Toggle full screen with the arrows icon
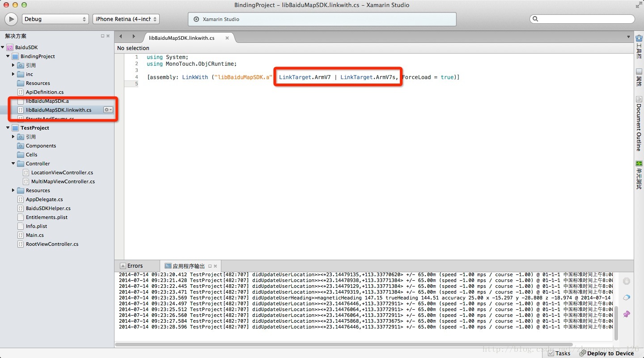This screenshot has height=358, width=644. [638, 5]
